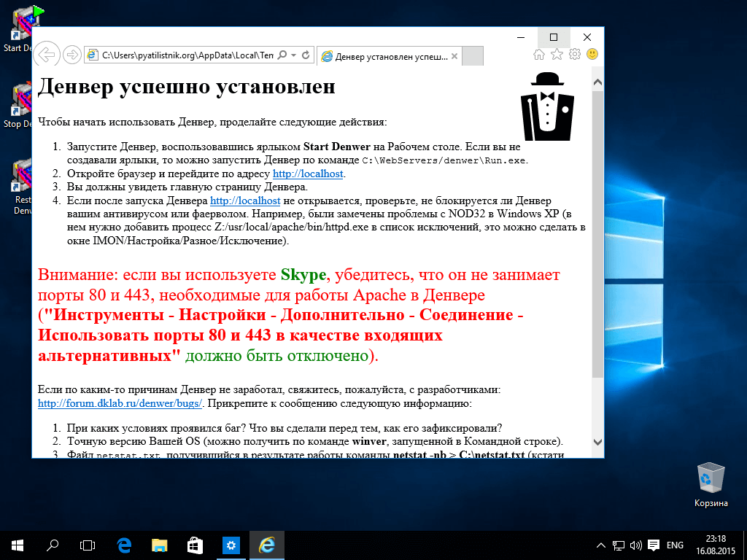This screenshot has width=747, height=560.
Task: Launch Microsoft Edge from the taskbar
Action: click(x=123, y=545)
